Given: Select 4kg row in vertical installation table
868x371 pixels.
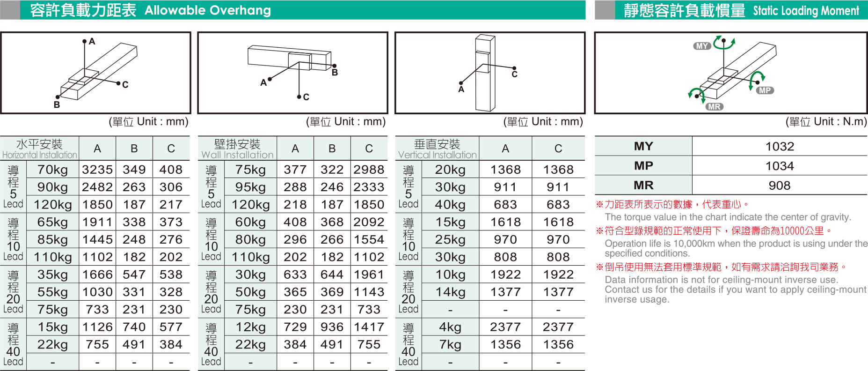Looking at the screenshot, I should click(x=450, y=327).
